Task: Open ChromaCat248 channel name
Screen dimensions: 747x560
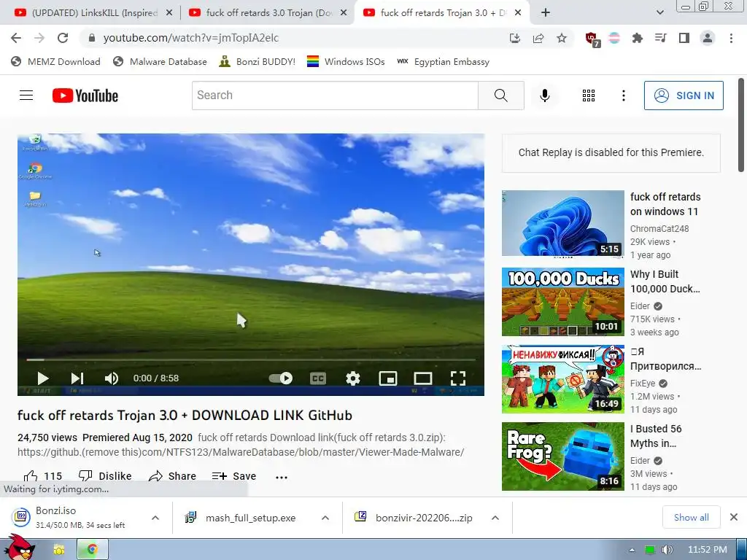Action: 659,228
